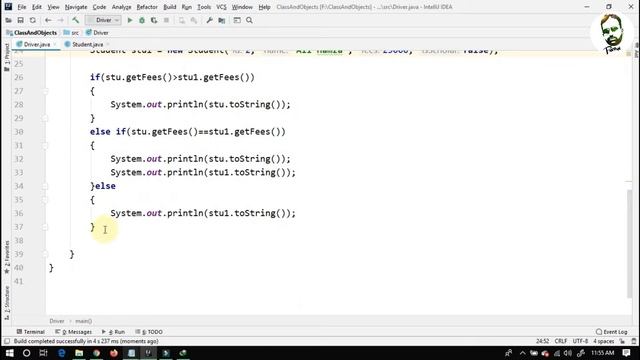Navigate back with the left arrow
Image resolution: width=640 pixels, height=360 pixels.
click(48, 20)
